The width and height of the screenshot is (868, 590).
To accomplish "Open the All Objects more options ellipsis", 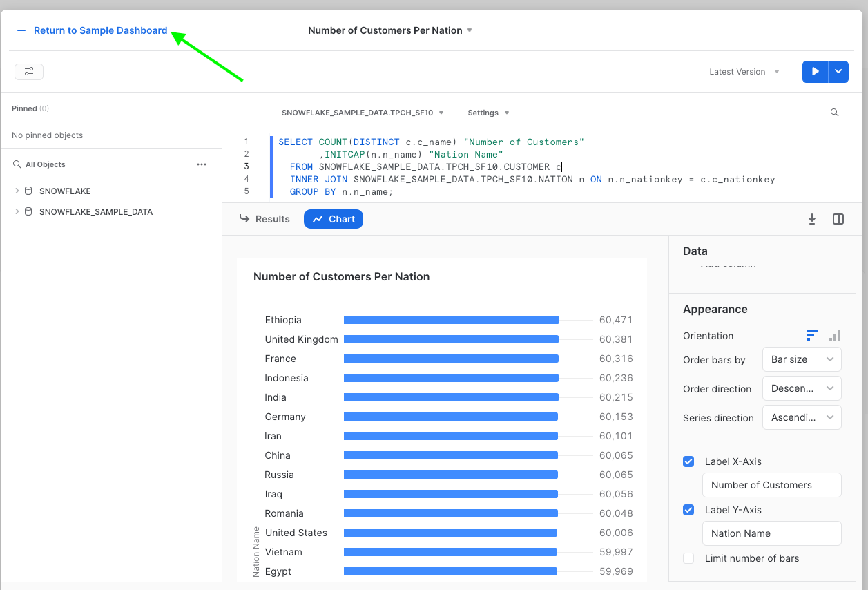I will (202, 164).
